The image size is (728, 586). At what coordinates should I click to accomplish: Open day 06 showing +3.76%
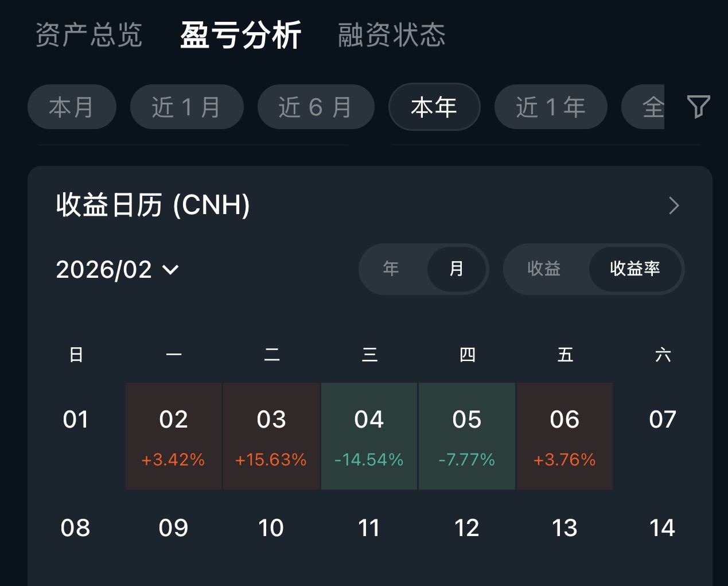click(x=565, y=436)
